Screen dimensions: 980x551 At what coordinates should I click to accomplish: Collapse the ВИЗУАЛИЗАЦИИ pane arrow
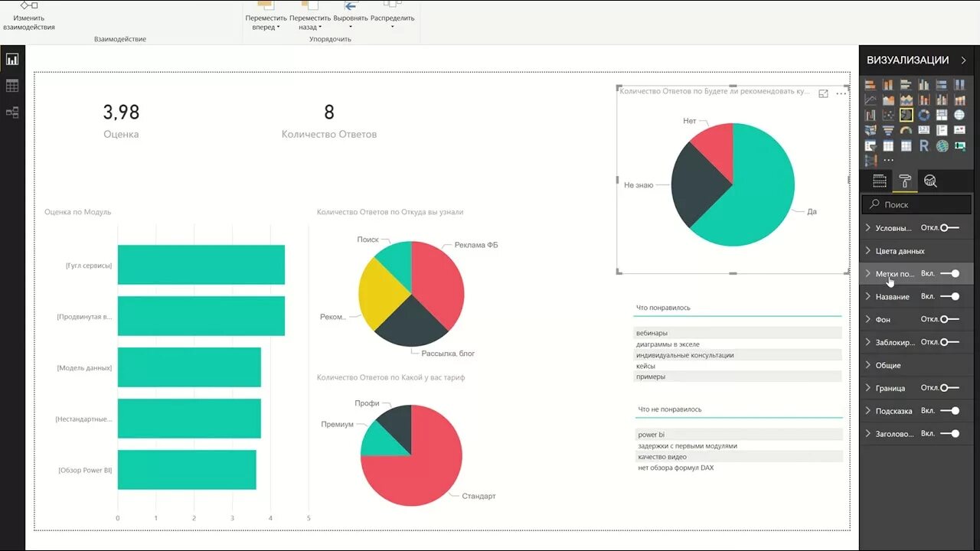pyautogui.click(x=964, y=60)
